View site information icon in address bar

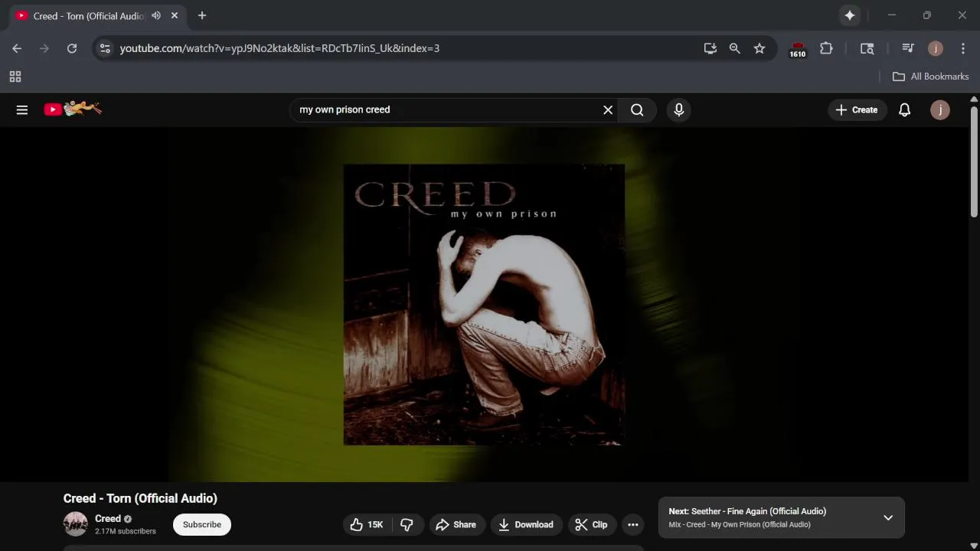(x=106, y=48)
